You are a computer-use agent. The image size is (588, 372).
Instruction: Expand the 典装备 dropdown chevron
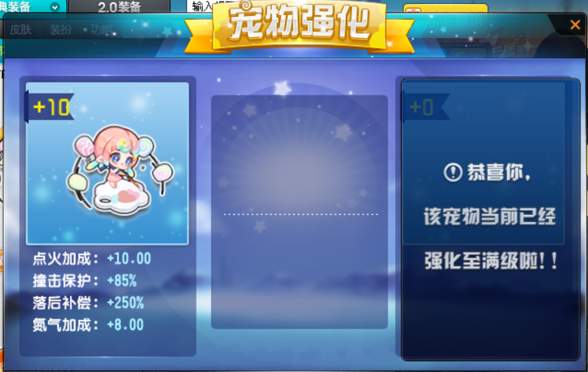(55, 7)
